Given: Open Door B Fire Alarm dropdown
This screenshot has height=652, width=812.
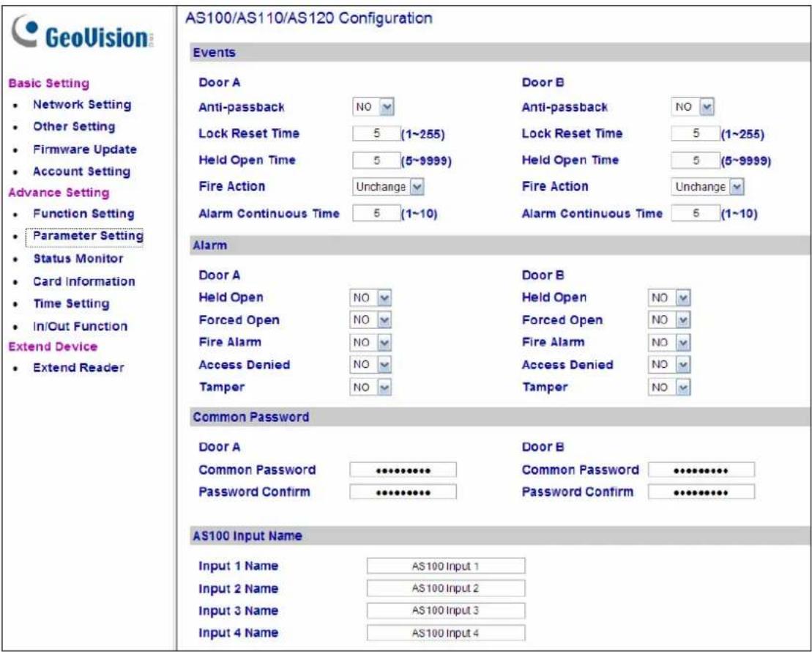Looking at the screenshot, I should pyautogui.click(x=669, y=343).
